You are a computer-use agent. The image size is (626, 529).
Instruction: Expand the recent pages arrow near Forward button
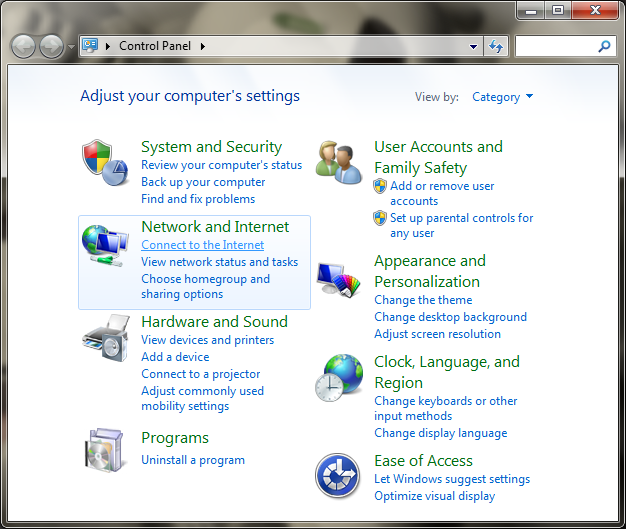[x=70, y=47]
